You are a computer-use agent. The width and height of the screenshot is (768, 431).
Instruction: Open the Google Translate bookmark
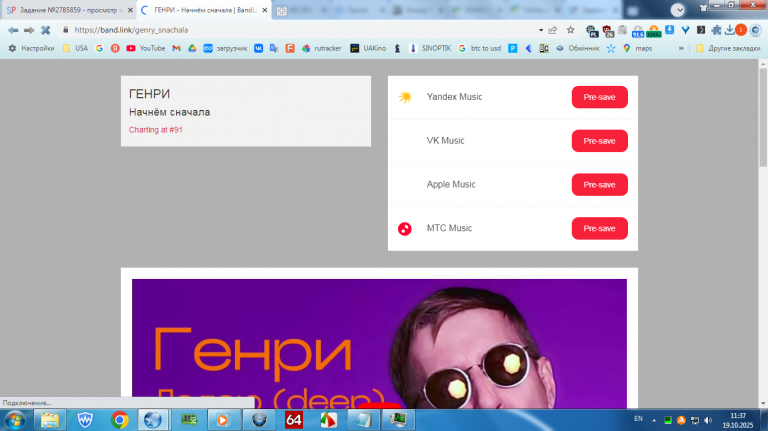tap(274, 48)
